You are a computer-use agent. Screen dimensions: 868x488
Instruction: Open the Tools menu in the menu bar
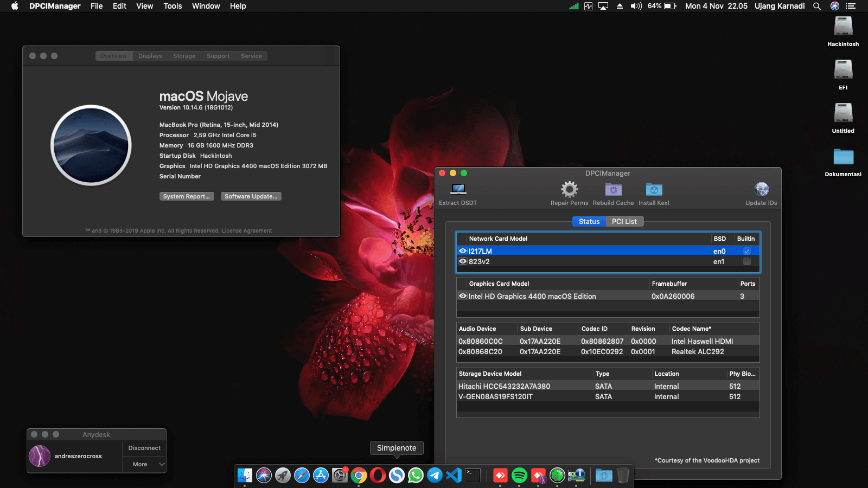(173, 6)
